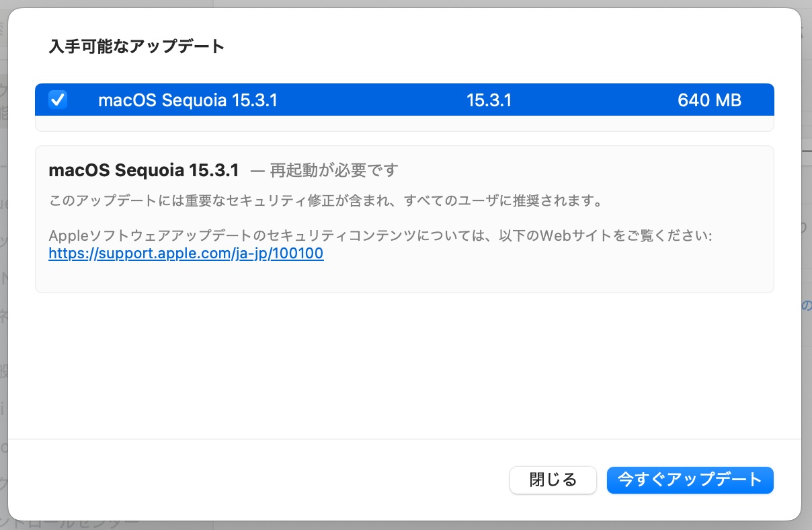Click the 閉じる button
The width and height of the screenshot is (812, 530).
tap(553, 480)
